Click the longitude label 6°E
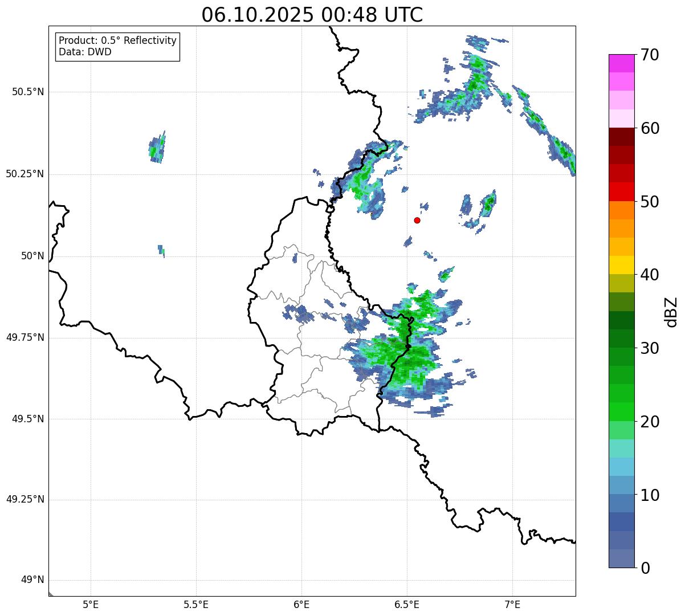This screenshot has width=685, height=616. point(301,605)
